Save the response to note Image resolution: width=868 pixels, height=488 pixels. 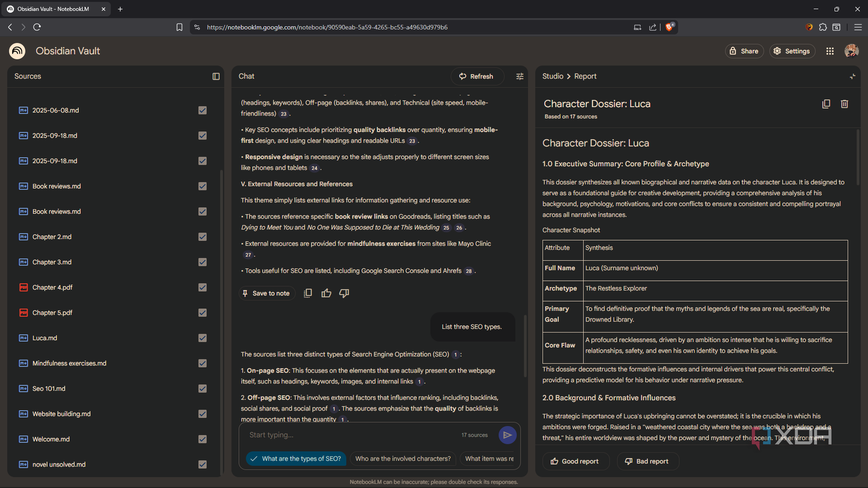pos(266,293)
